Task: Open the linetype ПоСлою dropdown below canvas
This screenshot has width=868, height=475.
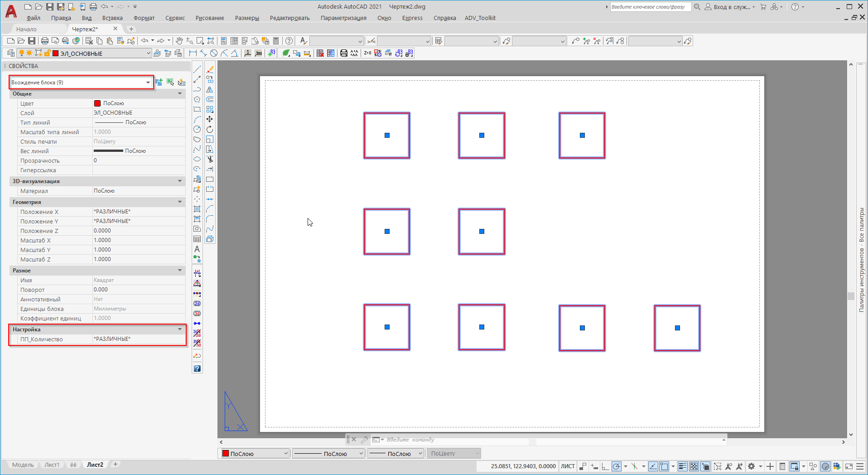Action: click(329, 453)
